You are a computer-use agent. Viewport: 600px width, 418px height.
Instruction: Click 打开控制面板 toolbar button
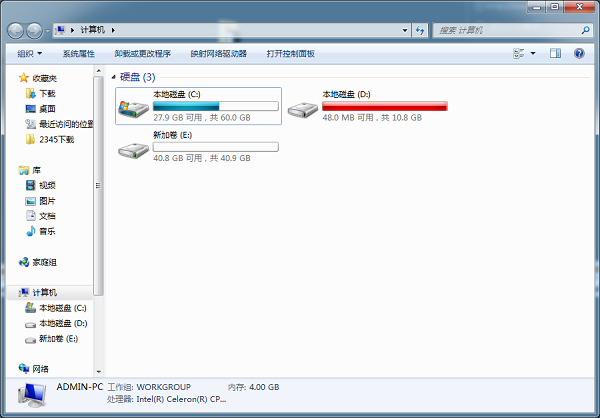click(x=290, y=54)
